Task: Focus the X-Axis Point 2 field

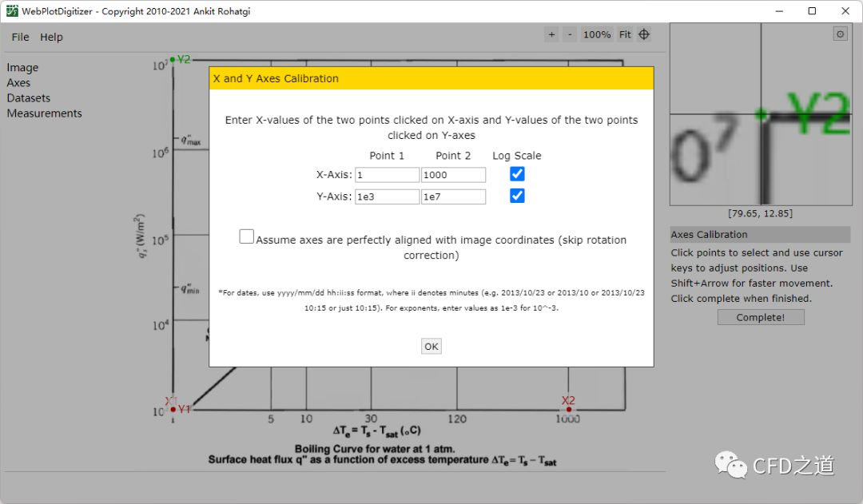Action: 454,175
